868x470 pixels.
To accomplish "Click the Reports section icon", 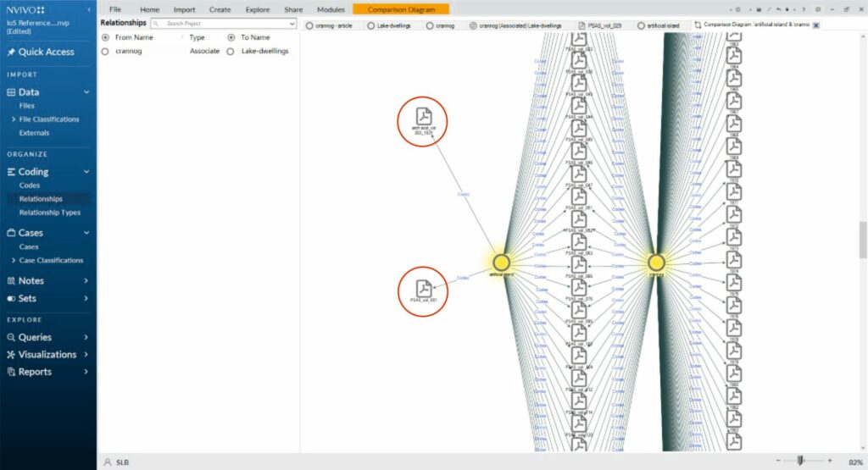I will pyautogui.click(x=10, y=372).
